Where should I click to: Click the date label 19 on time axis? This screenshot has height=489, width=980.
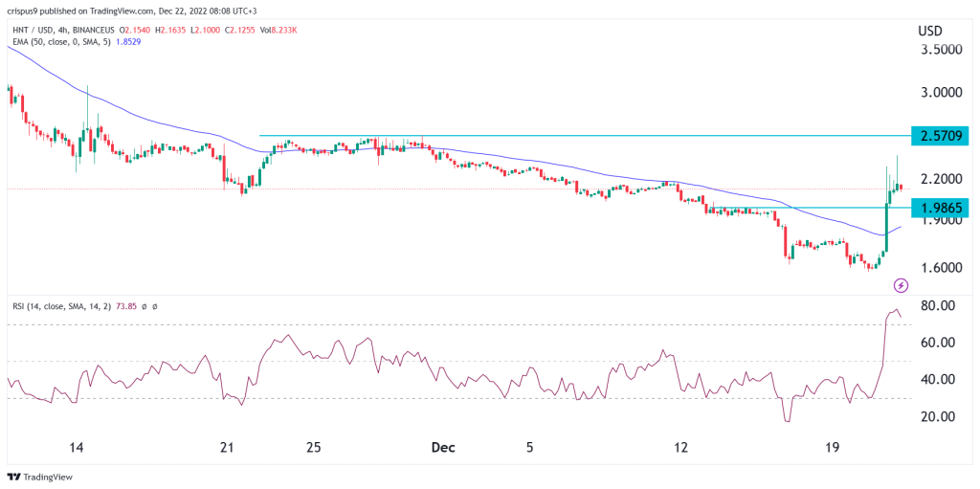coord(832,448)
